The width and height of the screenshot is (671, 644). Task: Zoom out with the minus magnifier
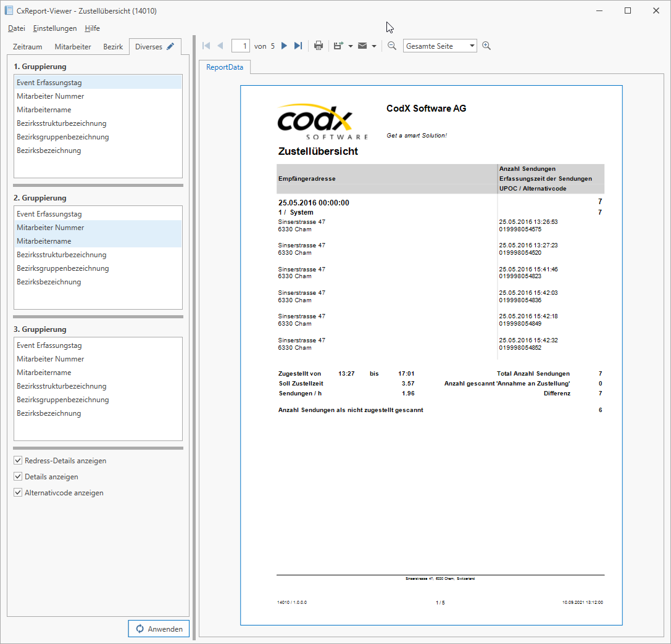click(x=391, y=46)
